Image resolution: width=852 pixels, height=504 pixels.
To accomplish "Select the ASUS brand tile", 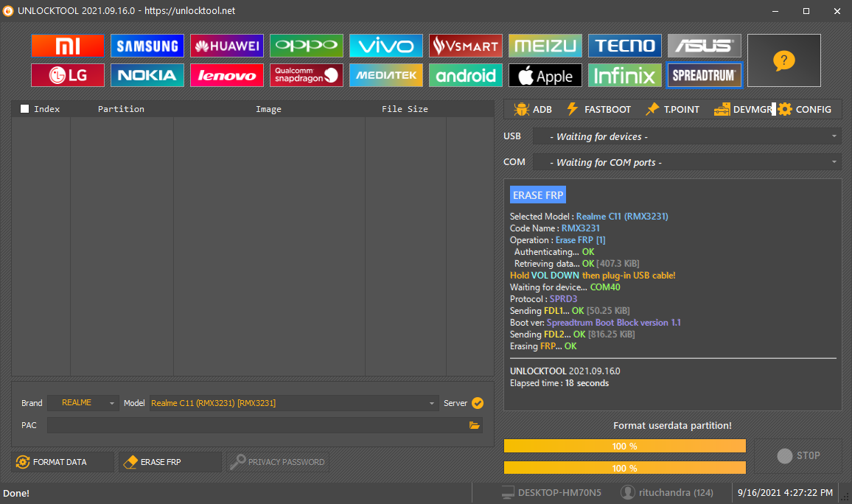I will [x=704, y=46].
